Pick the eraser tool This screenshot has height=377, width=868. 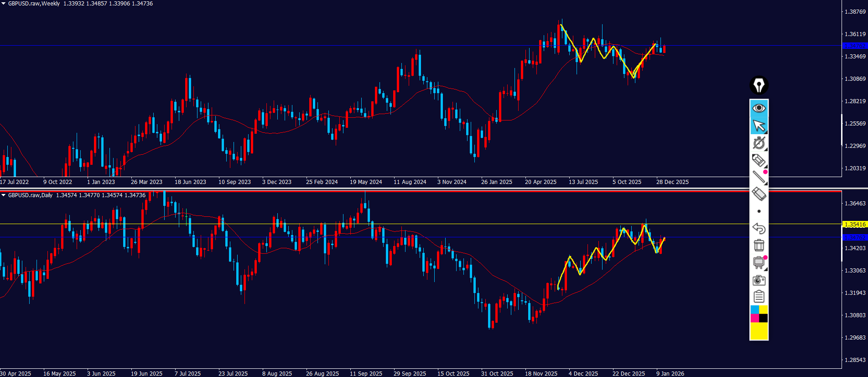(759, 194)
